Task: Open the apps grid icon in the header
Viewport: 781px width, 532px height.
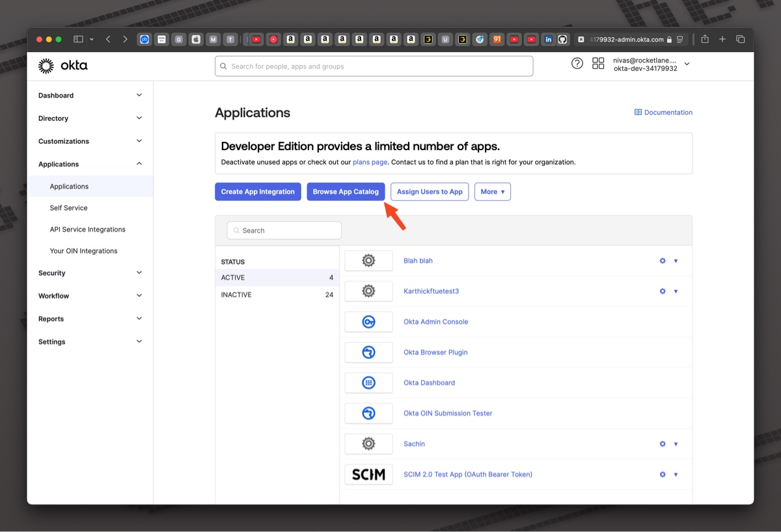Action: click(598, 64)
